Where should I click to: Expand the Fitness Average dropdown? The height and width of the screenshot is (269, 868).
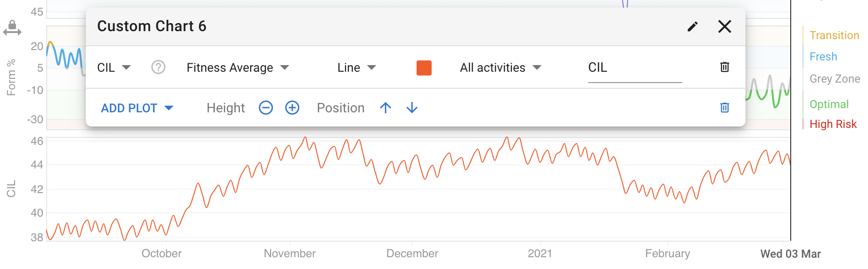[x=238, y=67]
